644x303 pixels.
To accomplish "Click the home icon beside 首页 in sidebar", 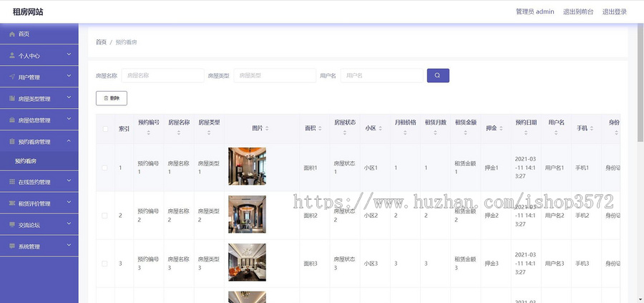I will pyautogui.click(x=12, y=34).
